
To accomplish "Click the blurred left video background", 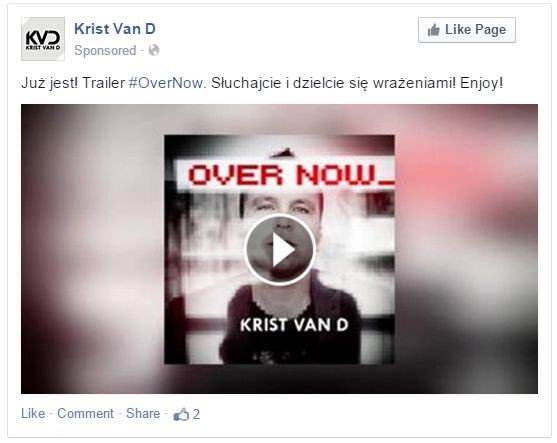I will click(x=92, y=249).
